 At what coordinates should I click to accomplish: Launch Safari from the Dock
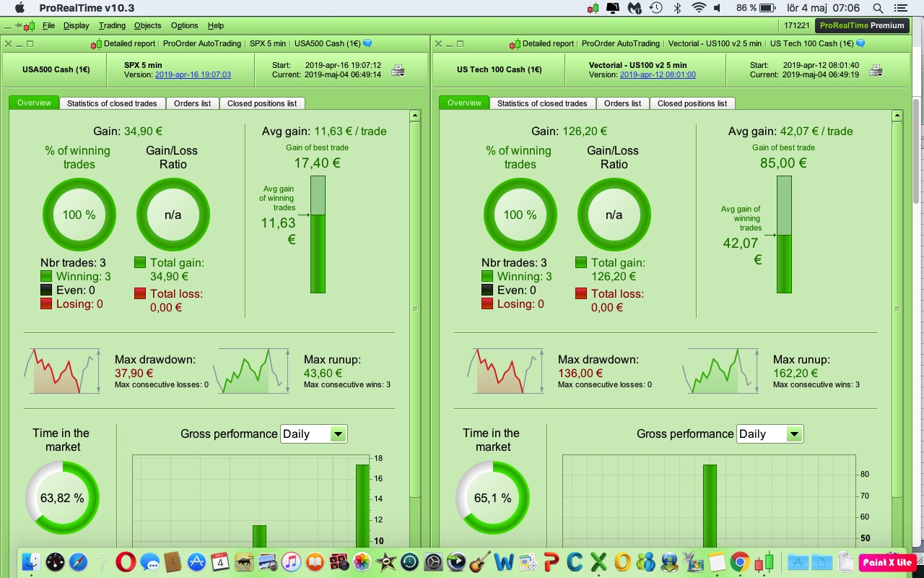coord(78,561)
